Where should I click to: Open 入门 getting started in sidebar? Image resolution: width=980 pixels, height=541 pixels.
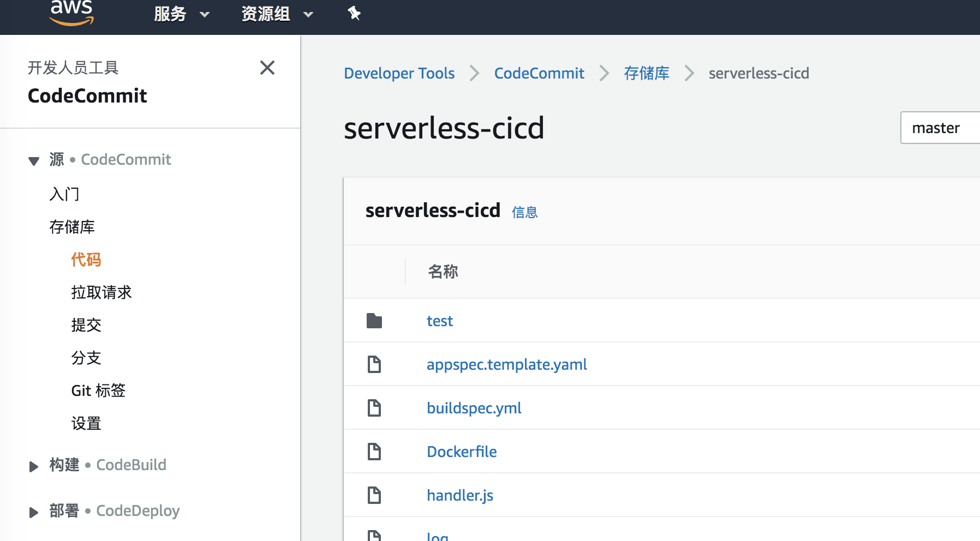click(x=64, y=194)
